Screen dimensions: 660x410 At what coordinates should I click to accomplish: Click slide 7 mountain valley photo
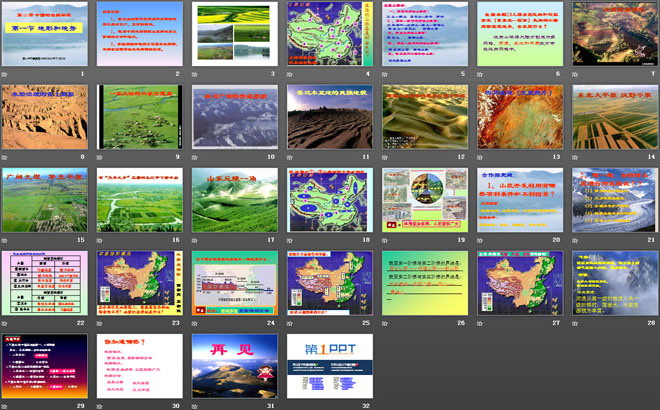(x=614, y=34)
